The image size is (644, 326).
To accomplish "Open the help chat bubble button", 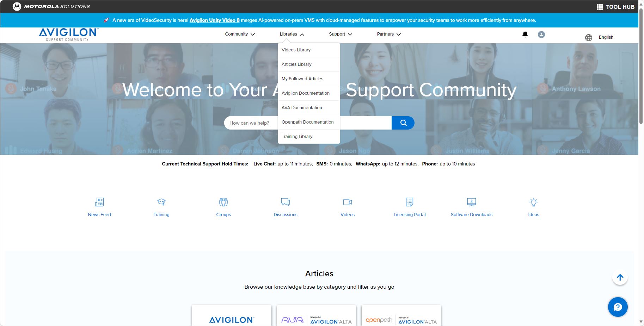I will tap(618, 307).
